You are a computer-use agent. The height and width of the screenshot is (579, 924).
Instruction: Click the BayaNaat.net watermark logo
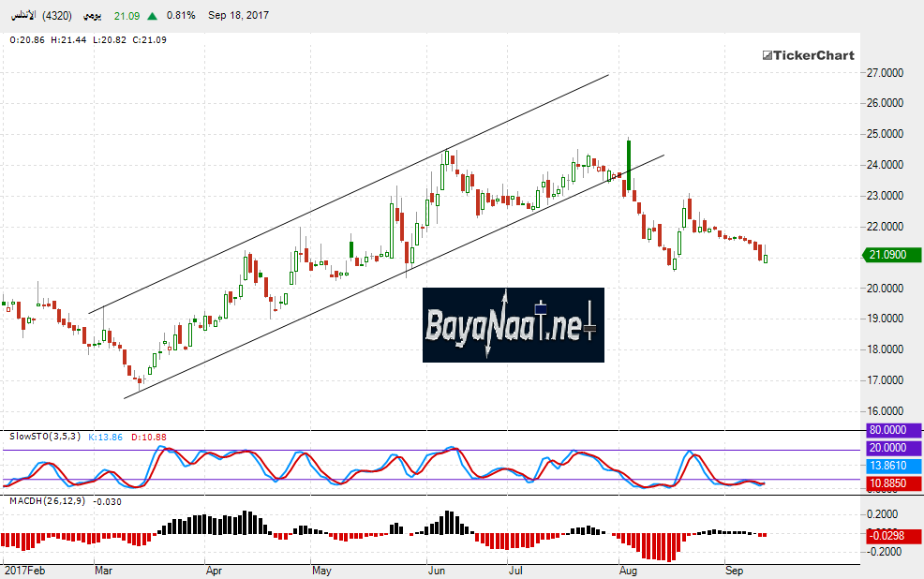tap(513, 325)
